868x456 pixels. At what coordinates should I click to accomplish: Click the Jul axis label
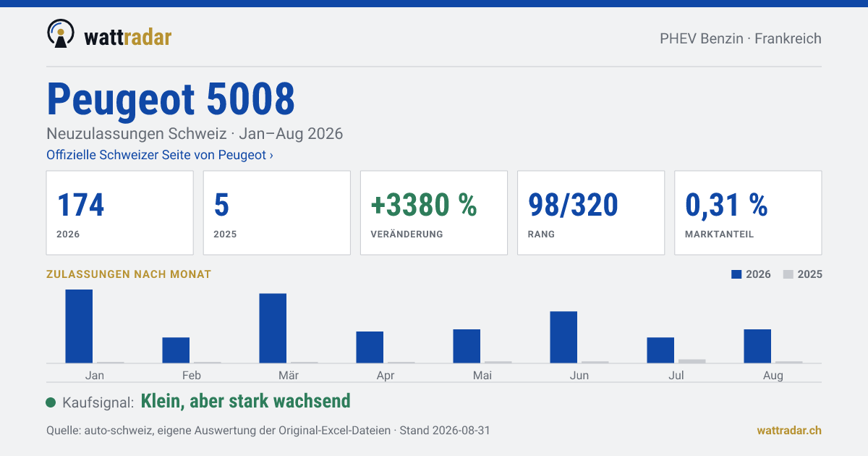(x=676, y=375)
